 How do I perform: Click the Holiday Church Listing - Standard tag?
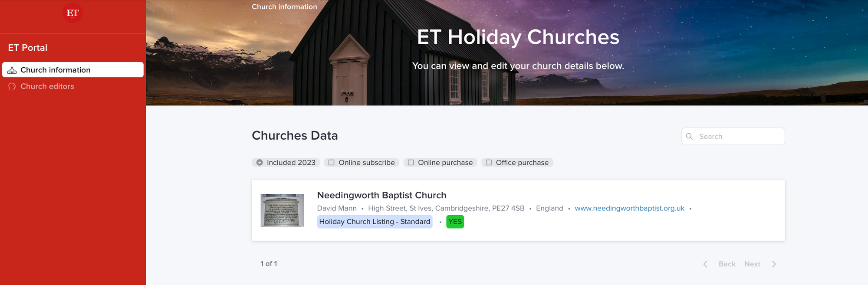(x=375, y=222)
